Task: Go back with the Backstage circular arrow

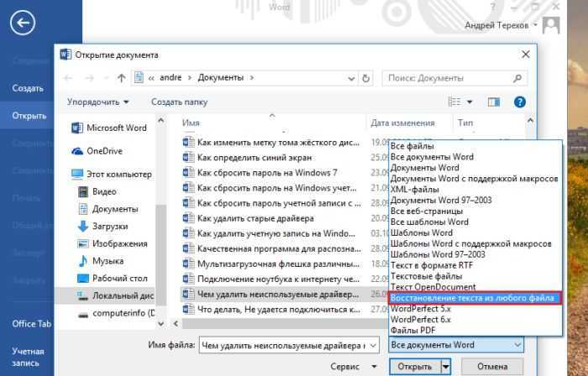Action: tap(23, 23)
